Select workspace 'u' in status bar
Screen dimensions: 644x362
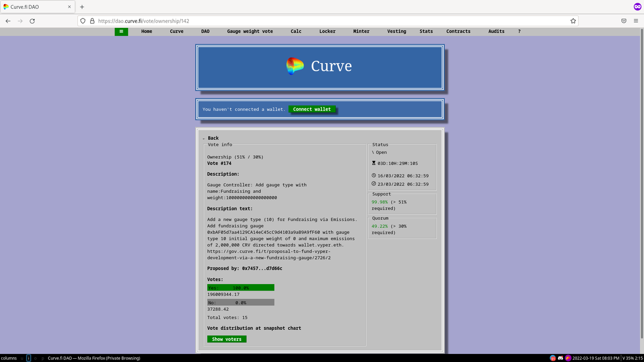21,358
